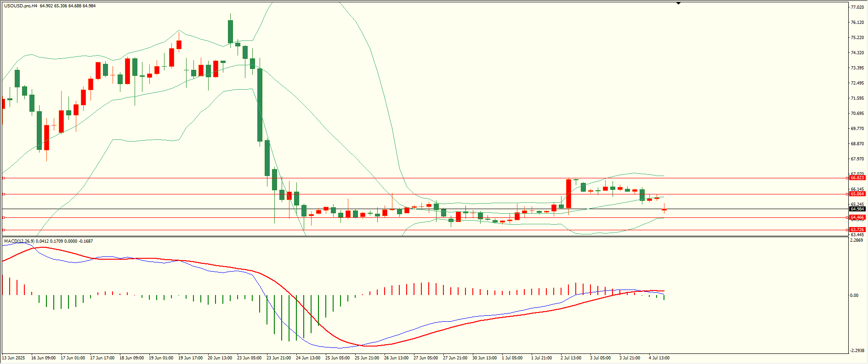Click the 69.770 price scale label

pyautogui.click(x=857, y=129)
